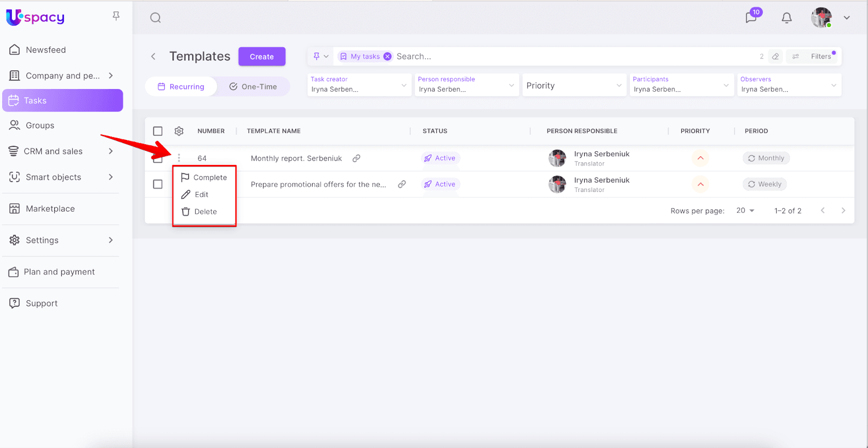Go back using the arrow beside Templates
Screen dimensions: 868x448
pyautogui.click(x=154, y=56)
